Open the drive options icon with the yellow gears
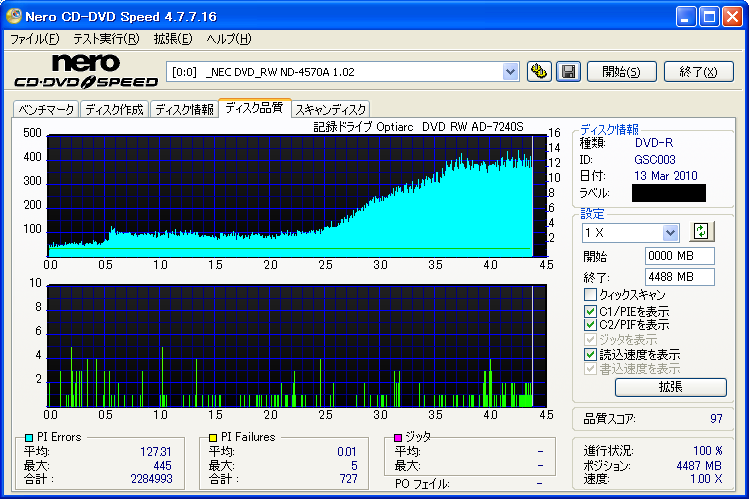Image resolution: width=749 pixels, height=499 pixels. 539,72
